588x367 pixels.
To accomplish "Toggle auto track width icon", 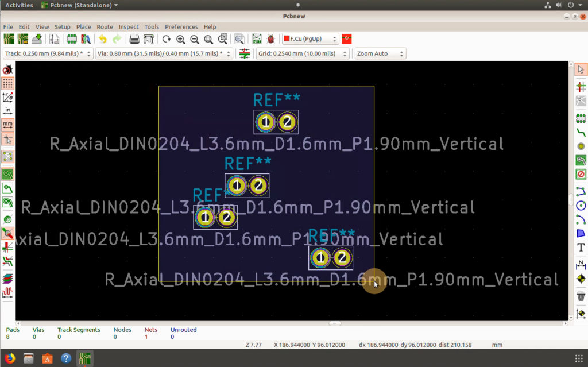I will (x=244, y=53).
